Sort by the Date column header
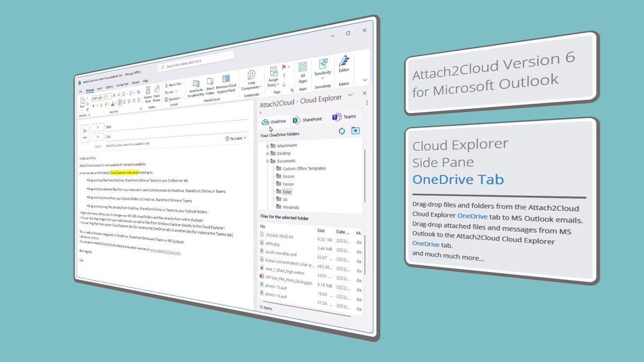 tap(343, 232)
